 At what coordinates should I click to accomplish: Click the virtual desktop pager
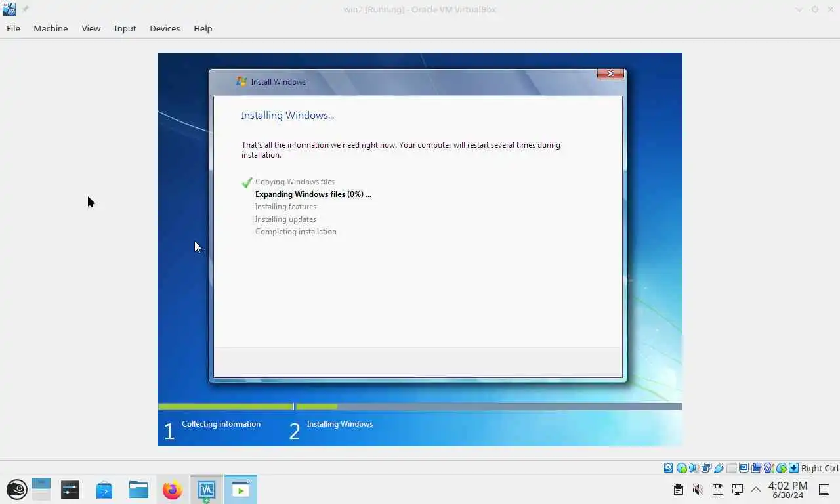click(x=41, y=490)
